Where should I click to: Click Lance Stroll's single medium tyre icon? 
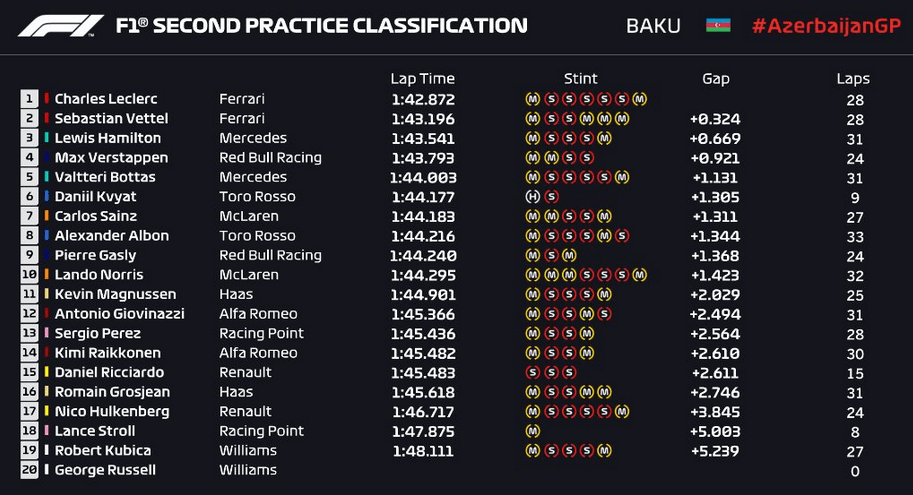[x=533, y=432]
